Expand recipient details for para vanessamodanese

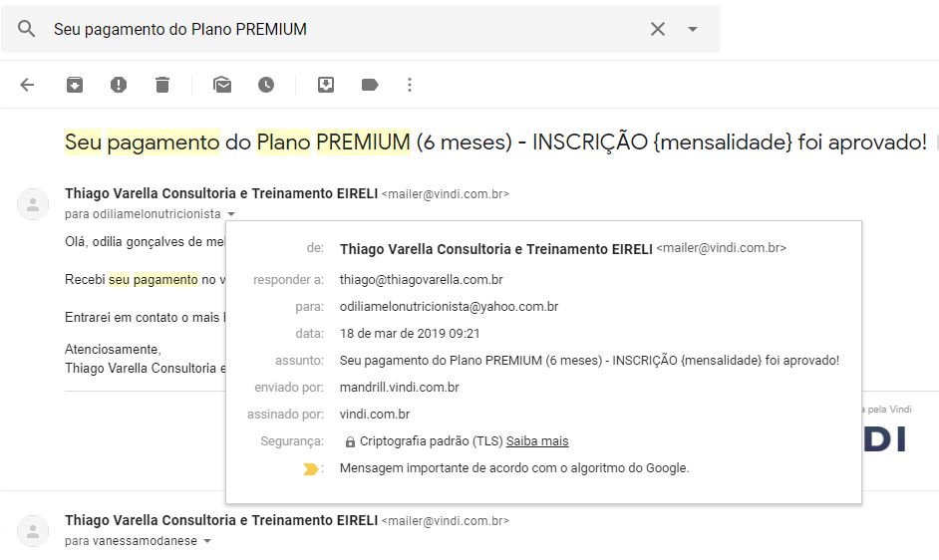click(x=207, y=541)
